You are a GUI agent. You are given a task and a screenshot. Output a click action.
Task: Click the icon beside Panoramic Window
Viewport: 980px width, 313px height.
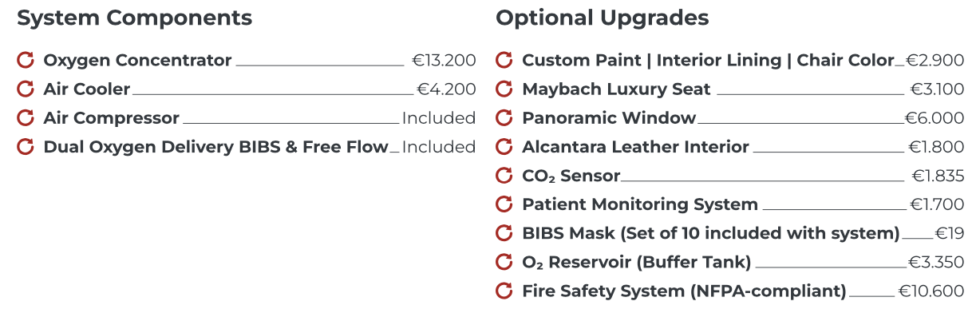point(504,118)
